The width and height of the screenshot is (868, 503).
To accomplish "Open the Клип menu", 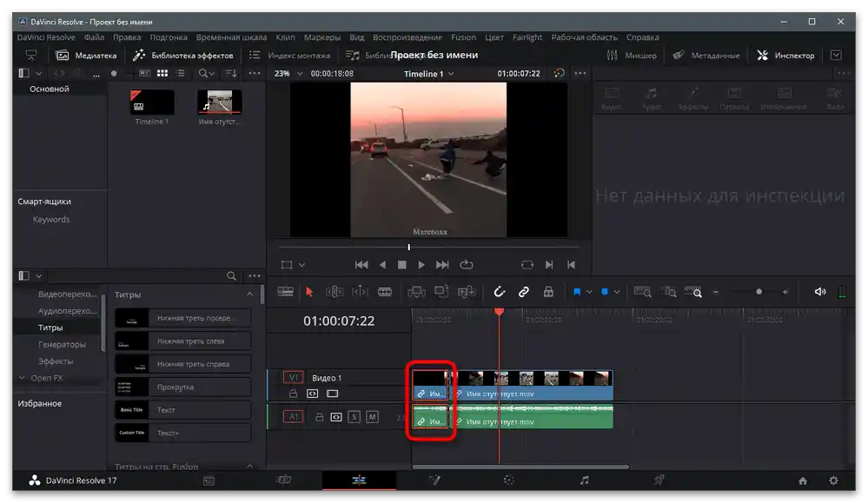I will 285,37.
